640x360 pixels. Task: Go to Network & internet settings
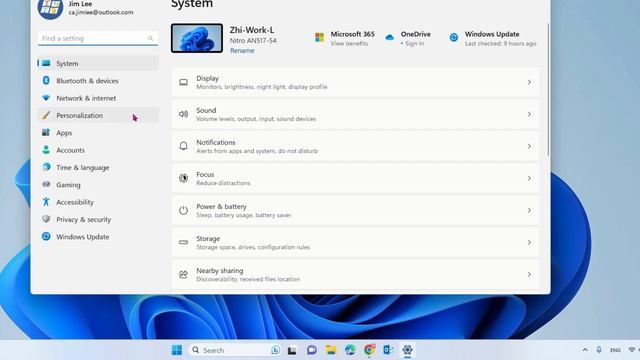click(98, 98)
